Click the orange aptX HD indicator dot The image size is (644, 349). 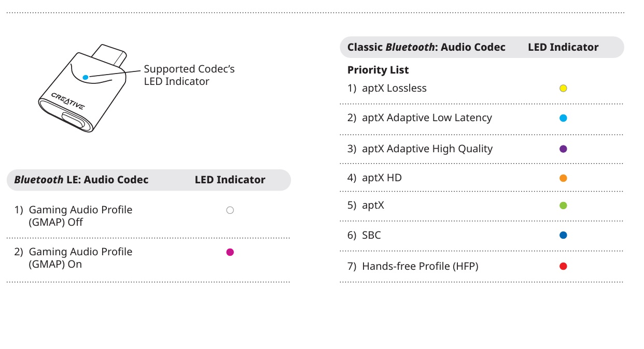click(563, 178)
